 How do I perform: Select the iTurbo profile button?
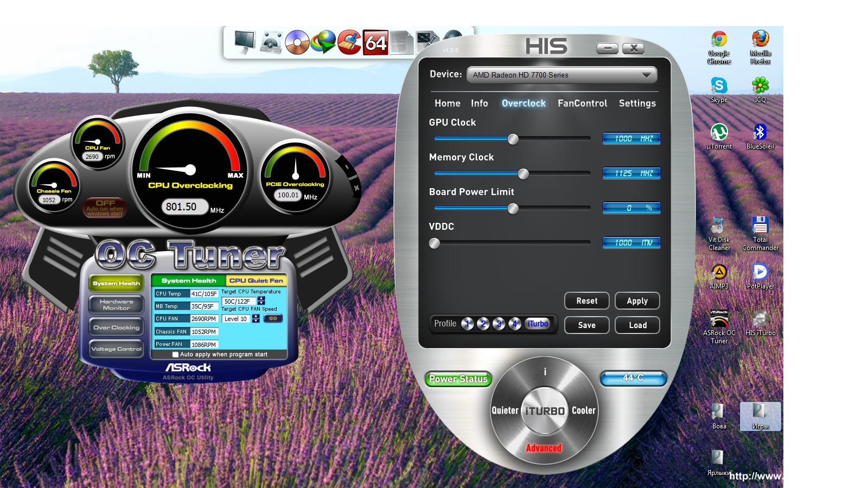[538, 324]
